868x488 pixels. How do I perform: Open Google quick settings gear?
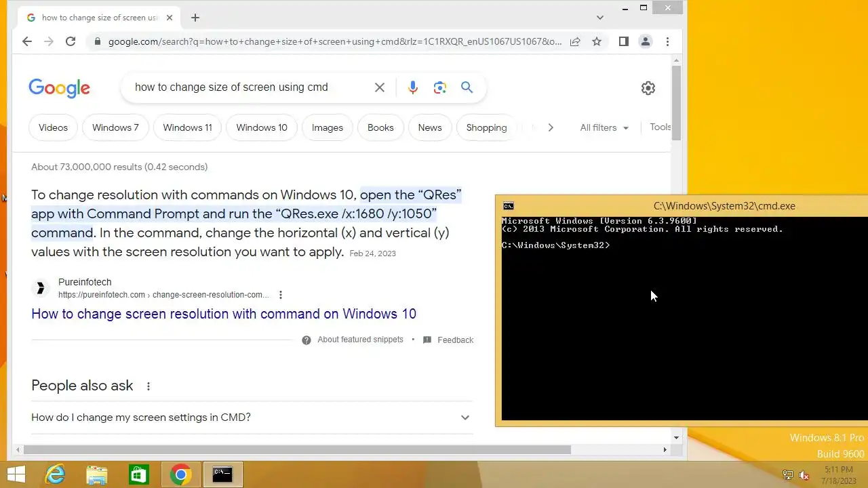[648, 88]
